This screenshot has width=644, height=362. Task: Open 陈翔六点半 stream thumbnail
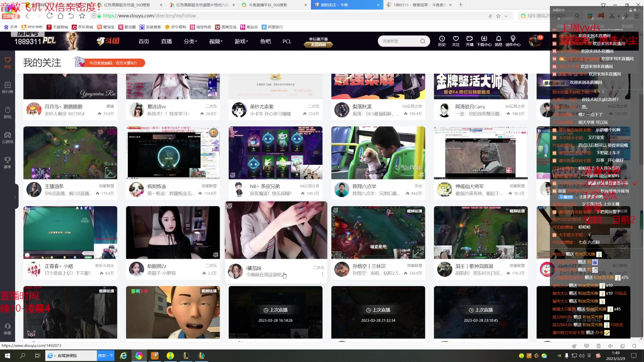coord(378,153)
